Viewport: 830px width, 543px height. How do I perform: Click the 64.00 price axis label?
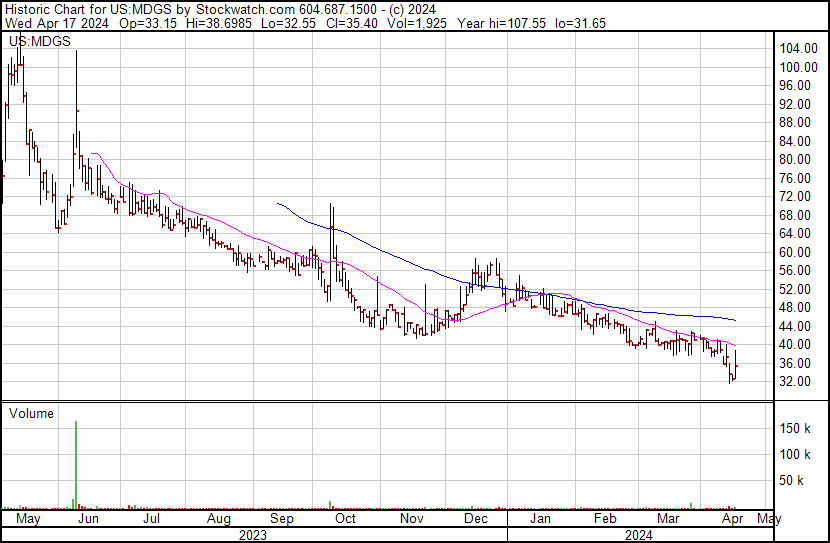pos(797,234)
